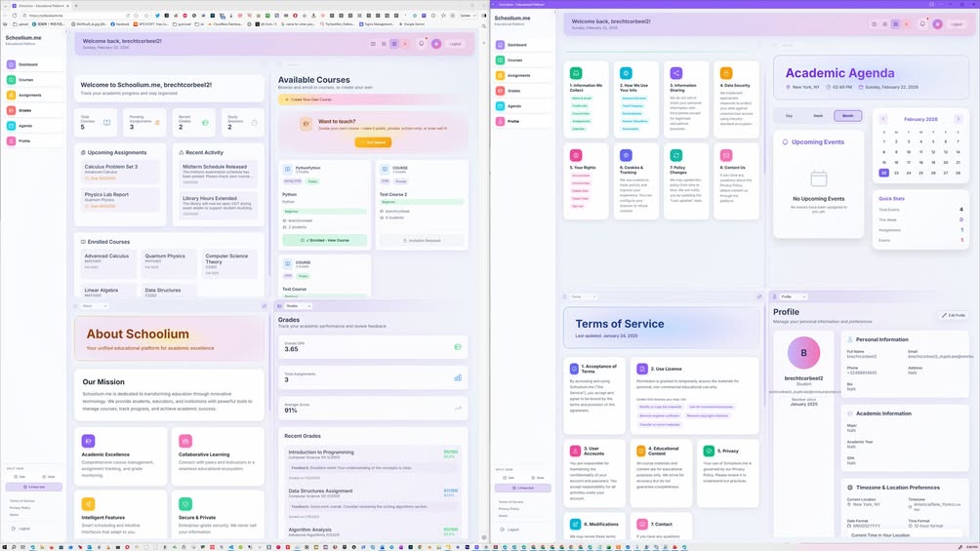
Task: Select the highlighted date 22 in the calendar
Action: point(883,173)
